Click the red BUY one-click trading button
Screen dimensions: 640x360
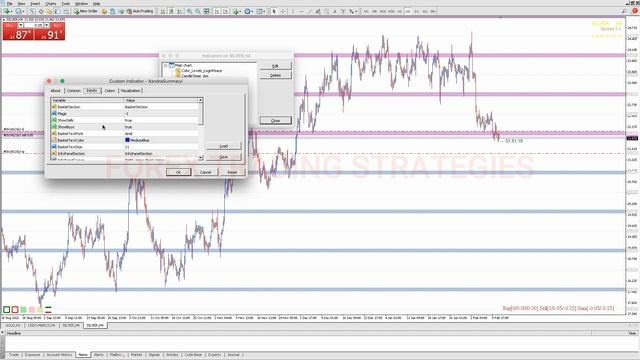pyautogui.click(x=49, y=34)
